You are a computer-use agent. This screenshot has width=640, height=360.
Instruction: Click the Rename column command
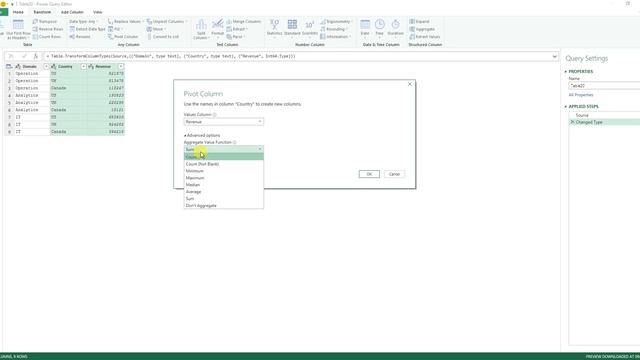[x=80, y=37]
